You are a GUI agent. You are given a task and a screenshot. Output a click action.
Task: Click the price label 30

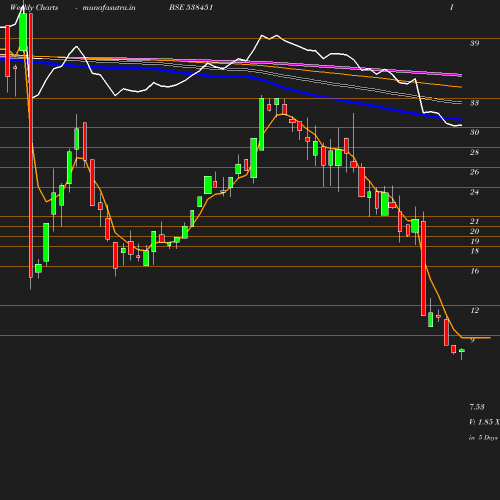pyautogui.click(x=475, y=132)
